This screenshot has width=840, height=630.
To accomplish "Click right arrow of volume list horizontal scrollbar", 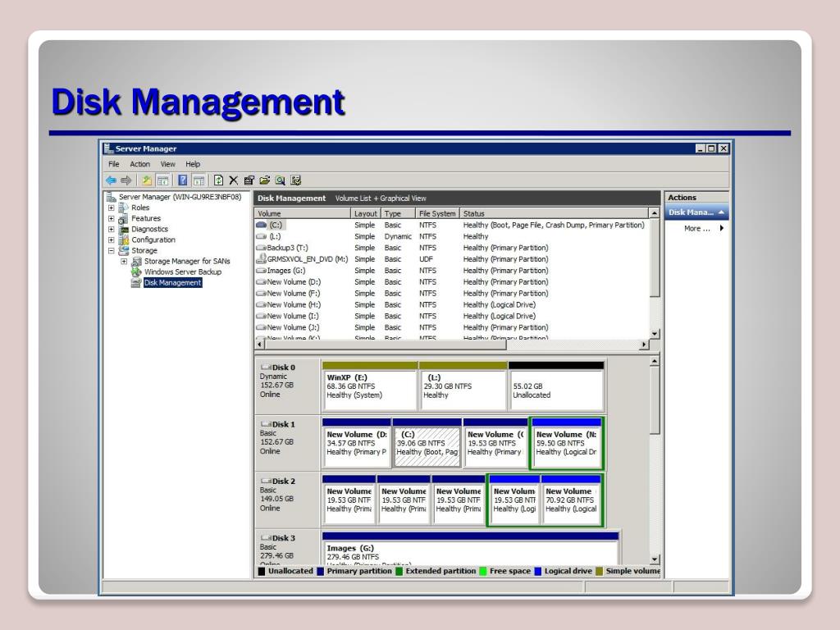I will click(644, 345).
